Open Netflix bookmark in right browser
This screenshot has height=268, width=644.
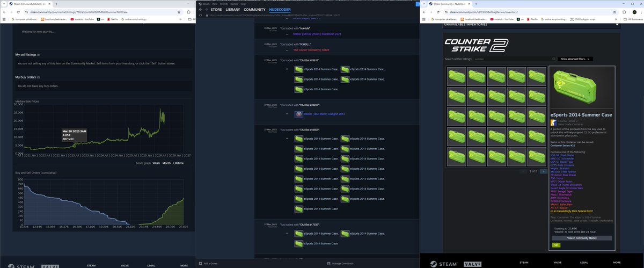(532, 19)
